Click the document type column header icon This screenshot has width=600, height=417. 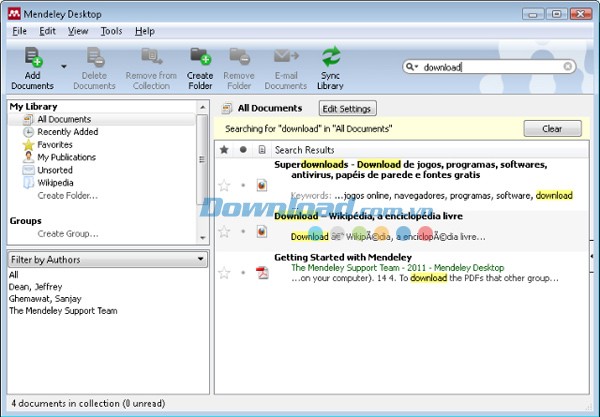(x=262, y=150)
